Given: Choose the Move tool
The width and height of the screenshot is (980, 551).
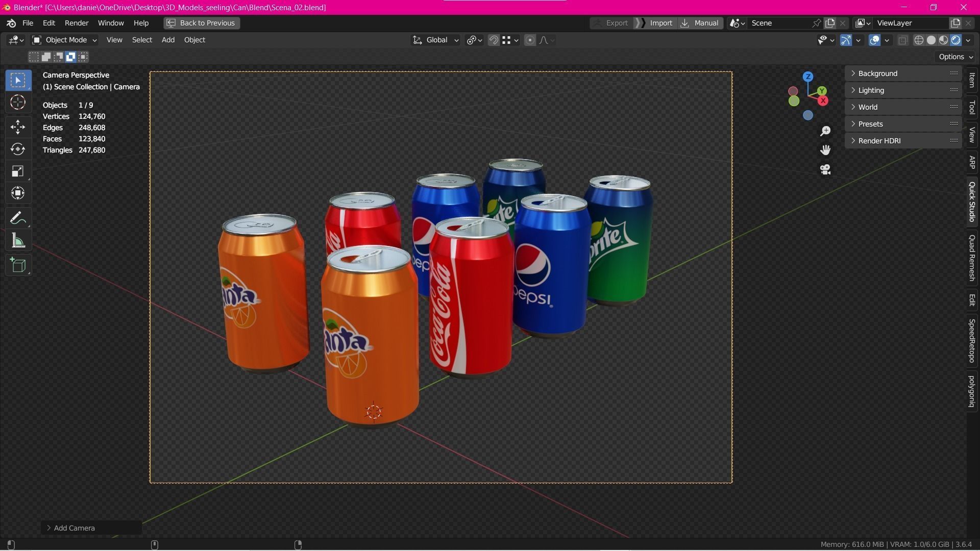Looking at the screenshot, I should click(18, 127).
